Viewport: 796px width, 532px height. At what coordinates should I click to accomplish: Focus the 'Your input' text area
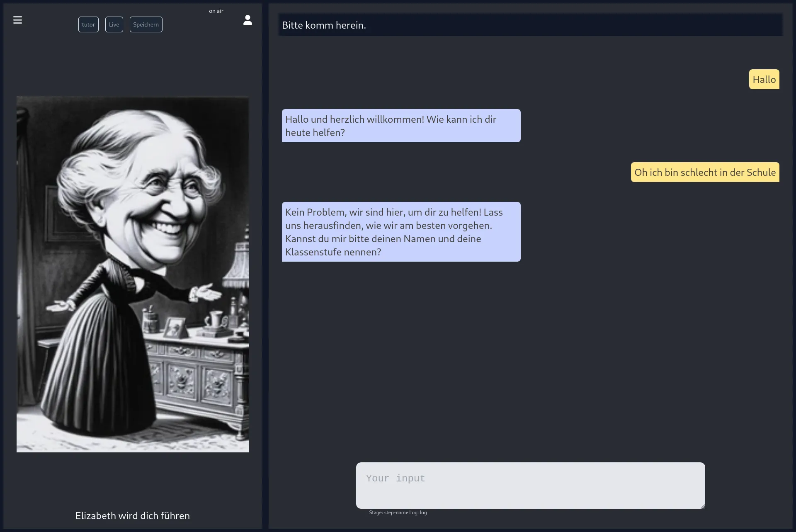point(530,485)
